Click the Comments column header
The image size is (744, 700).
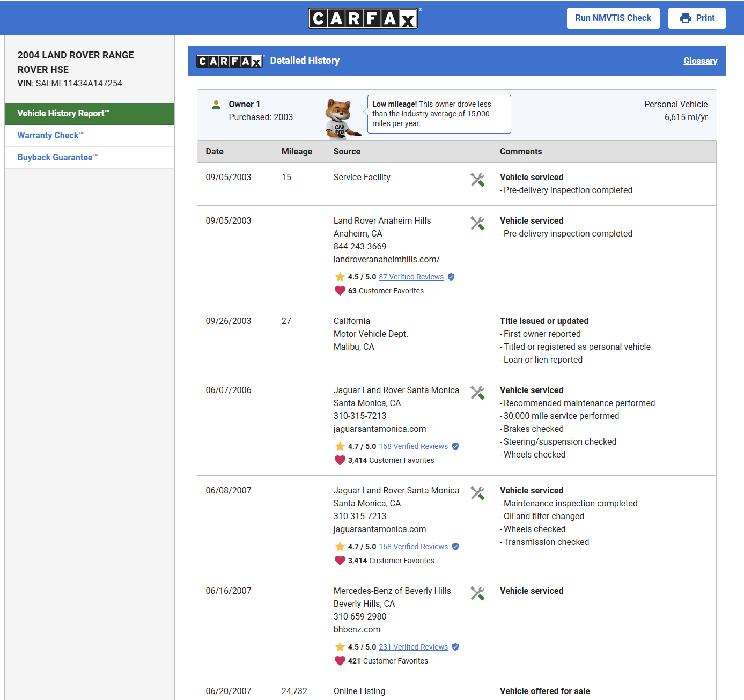point(521,152)
